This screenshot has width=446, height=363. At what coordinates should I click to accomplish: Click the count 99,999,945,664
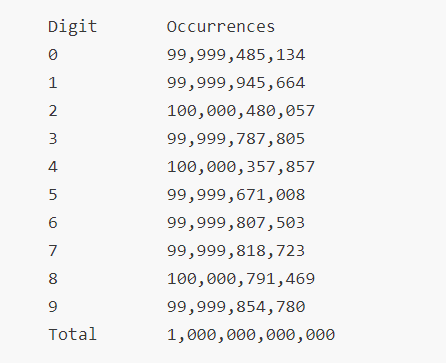(236, 83)
